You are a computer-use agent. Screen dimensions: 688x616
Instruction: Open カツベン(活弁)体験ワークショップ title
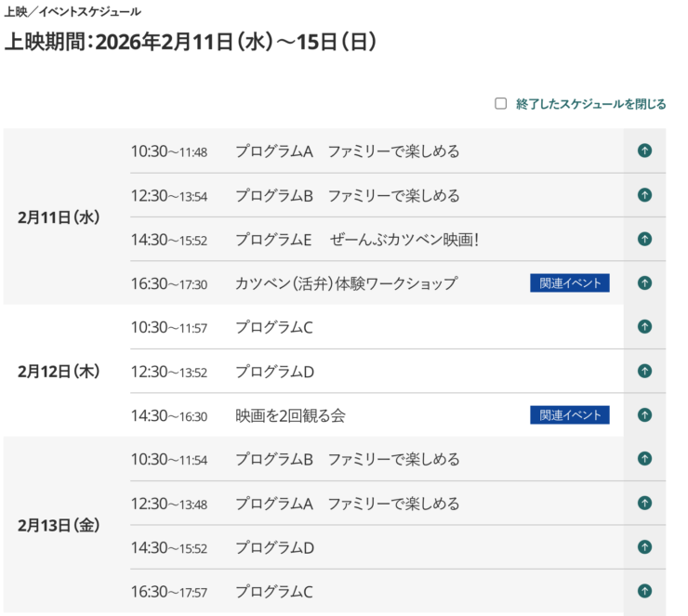coord(346,283)
